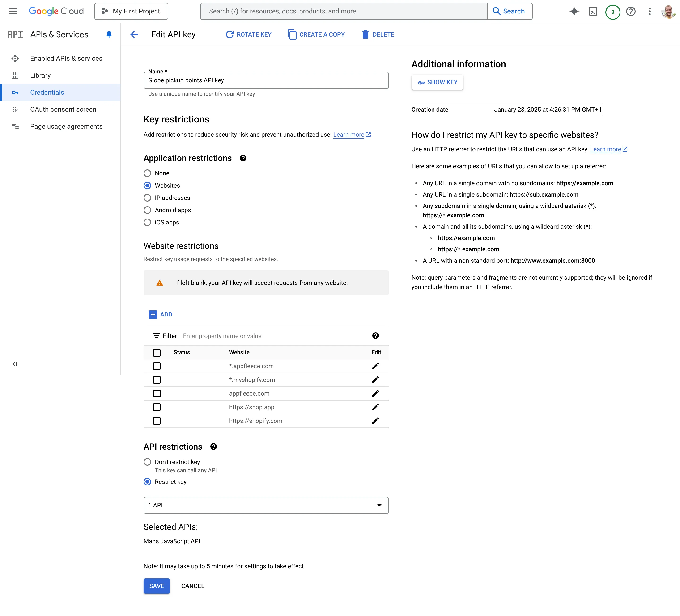The image size is (680, 616).
Task: Choose Don't restrict key radio option
Action: point(147,462)
